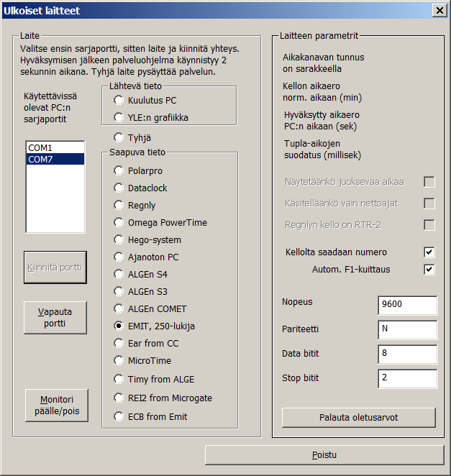
Task: Select COM7 in serial port list
Action: [55, 159]
